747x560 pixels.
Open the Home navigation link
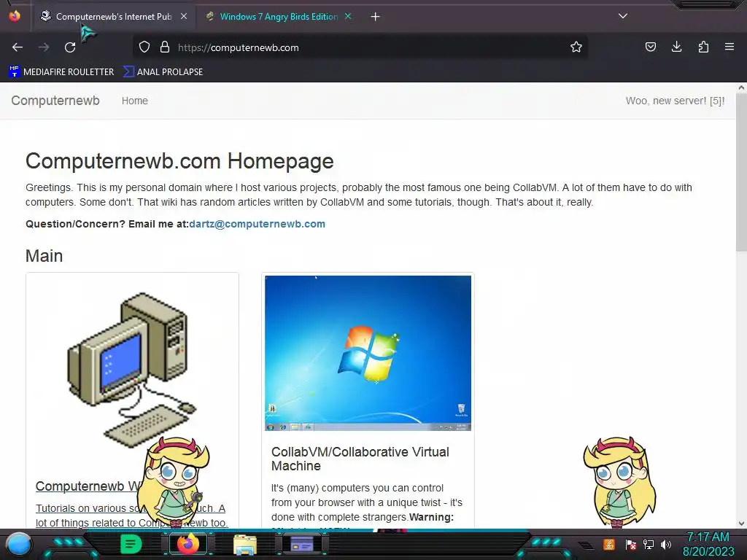pos(135,101)
